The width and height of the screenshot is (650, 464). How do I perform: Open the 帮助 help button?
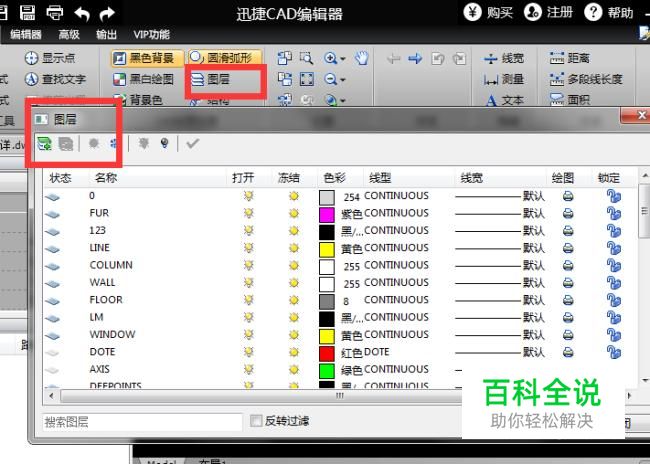[609, 12]
